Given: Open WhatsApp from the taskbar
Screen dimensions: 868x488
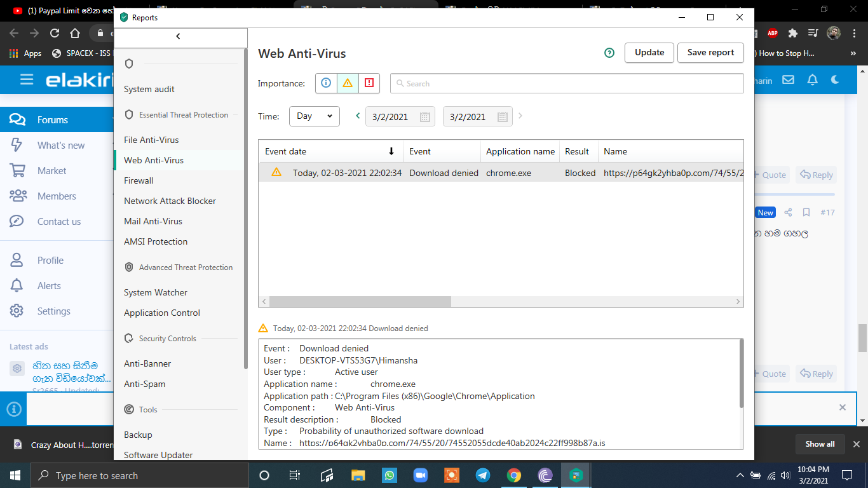Looking at the screenshot, I should point(390,475).
